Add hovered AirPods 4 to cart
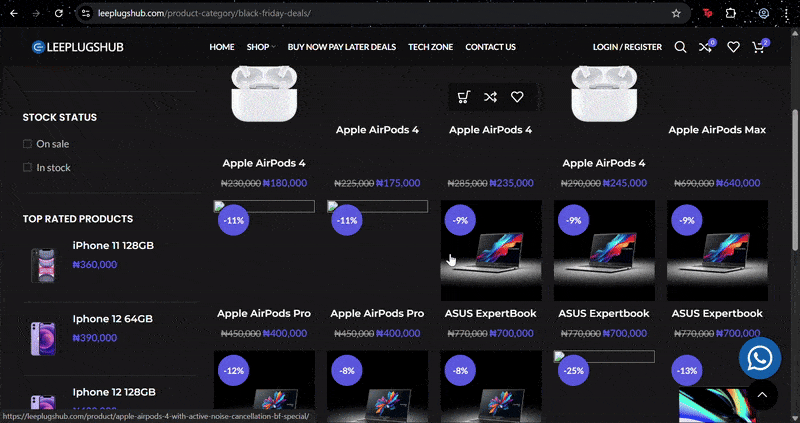The height and width of the screenshot is (423, 800). [463, 97]
